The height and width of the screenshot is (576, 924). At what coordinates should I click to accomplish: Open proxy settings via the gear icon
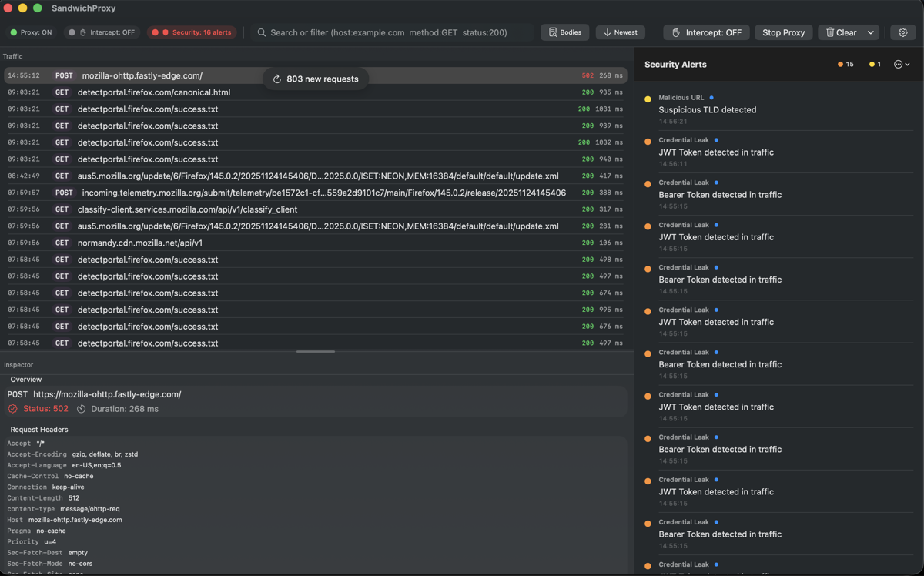pos(902,32)
